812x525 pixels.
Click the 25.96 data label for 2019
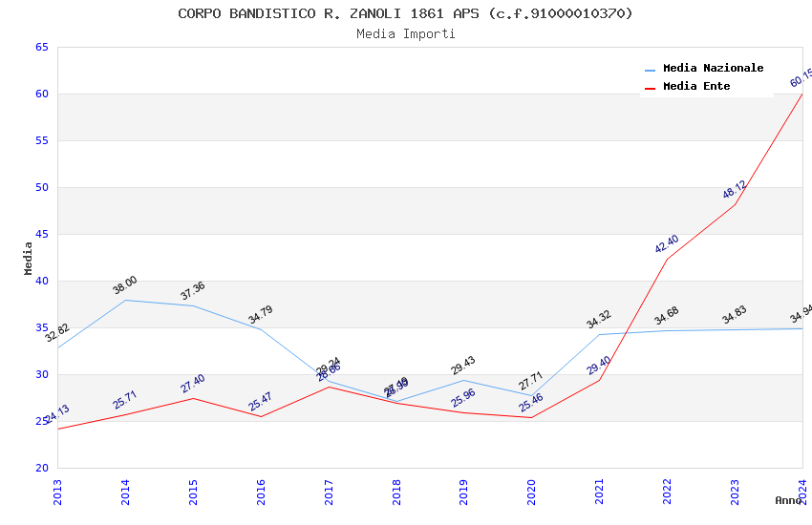[463, 398]
